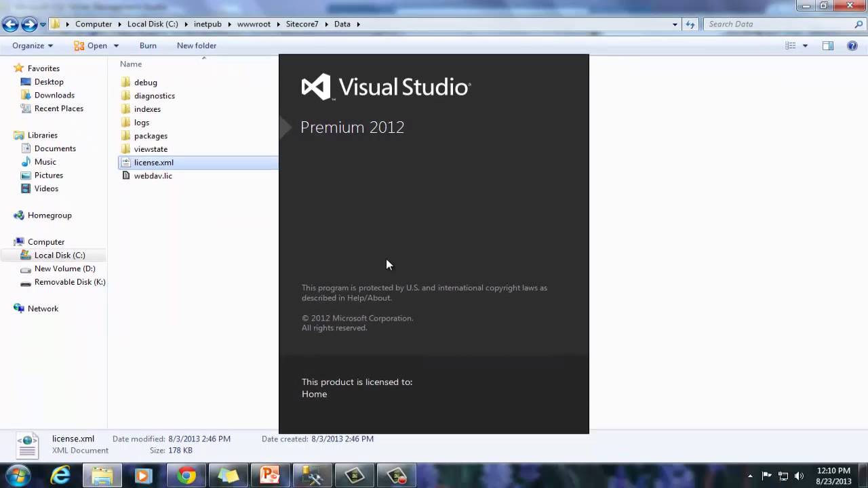868x488 pixels.
Task: Select the debug folder
Action: [x=145, y=83]
